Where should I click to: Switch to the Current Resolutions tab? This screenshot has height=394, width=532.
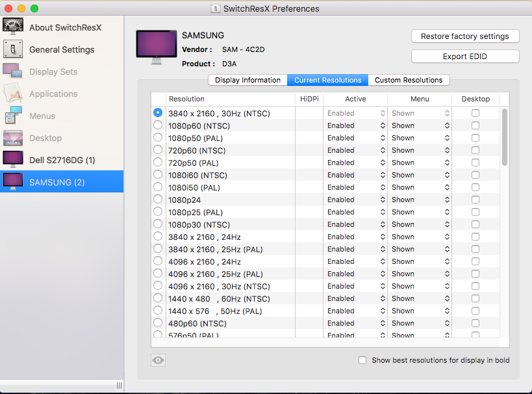coord(328,80)
